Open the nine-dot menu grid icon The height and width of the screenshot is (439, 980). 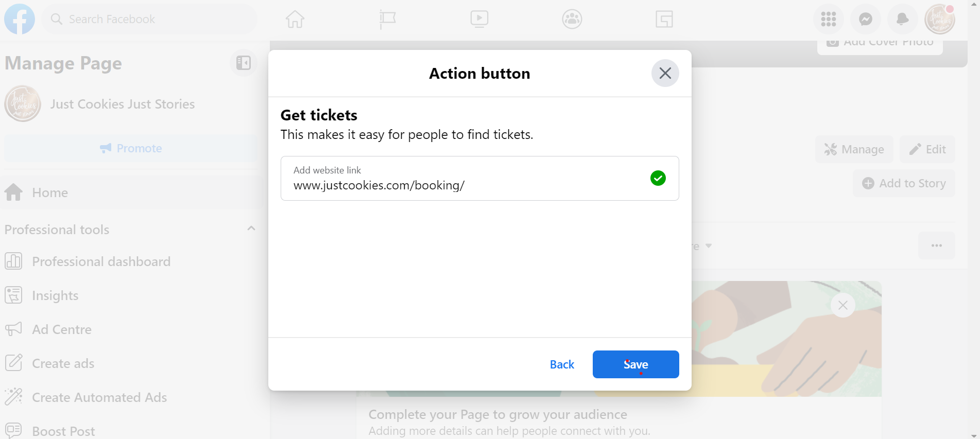[829, 19]
